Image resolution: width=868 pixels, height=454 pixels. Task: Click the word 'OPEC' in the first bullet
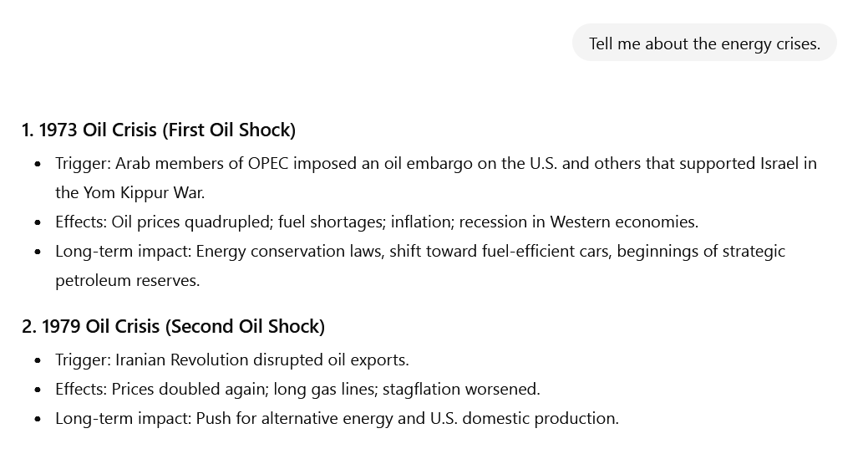click(269, 163)
